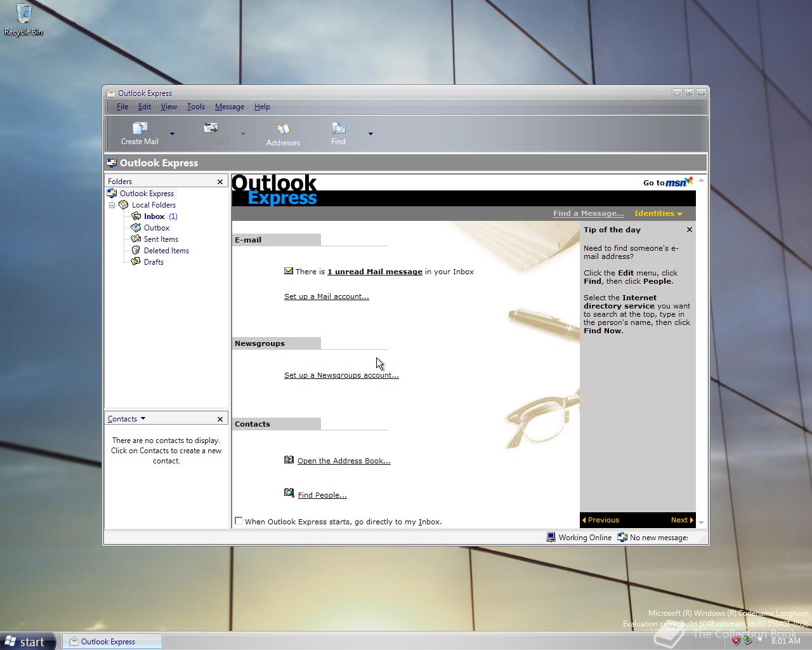This screenshot has height=650, width=812.
Task: Click the Find a Message link
Action: 588,213
